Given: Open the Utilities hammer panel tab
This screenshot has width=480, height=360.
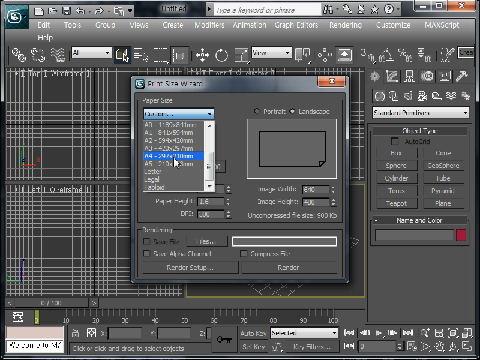Looking at the screenshot, I should [462, 77].
